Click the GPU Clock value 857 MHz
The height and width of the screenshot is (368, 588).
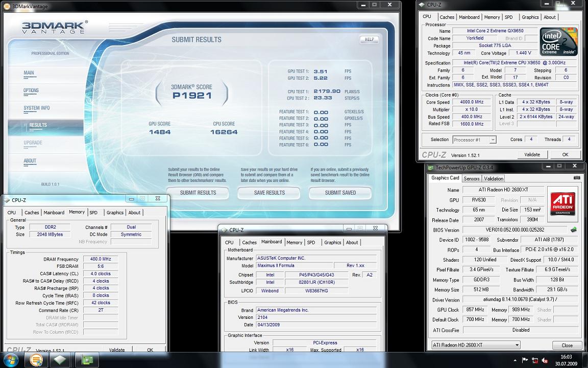(475, 309)
